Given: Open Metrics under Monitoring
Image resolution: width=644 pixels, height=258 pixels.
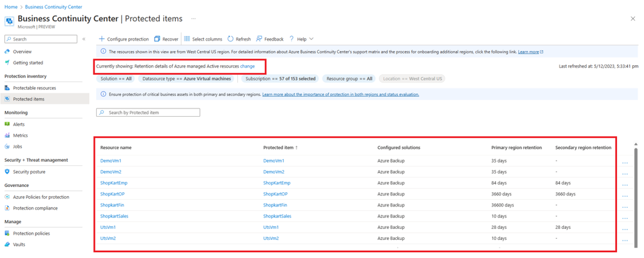Looking at the screenshot, I should click(21, 135).
